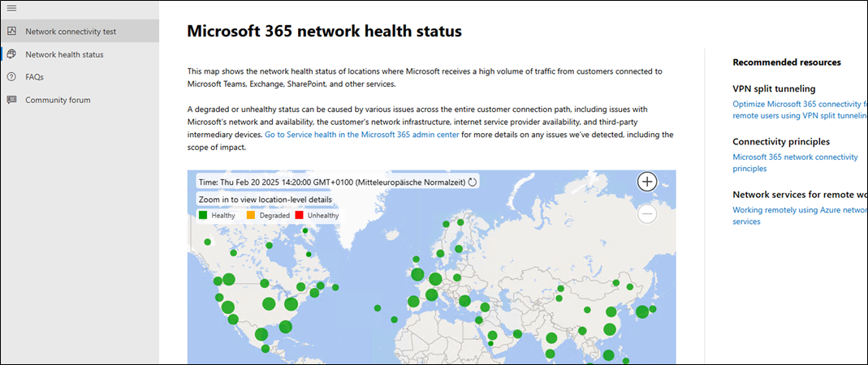Viewport: 868px width, 365px height.
Task: Click the Connectivity principles heading
Action: point(781,142)
